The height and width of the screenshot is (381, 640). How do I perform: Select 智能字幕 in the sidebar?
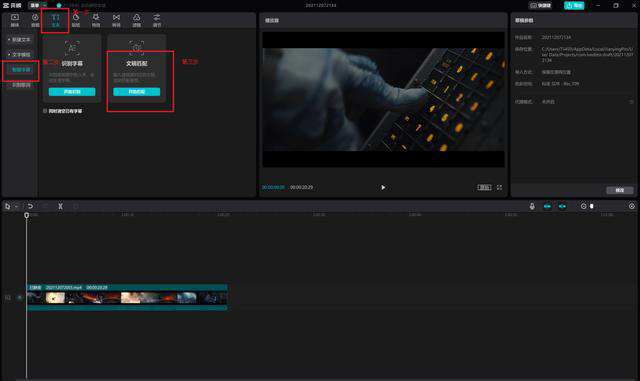click(x=21, y=70)
